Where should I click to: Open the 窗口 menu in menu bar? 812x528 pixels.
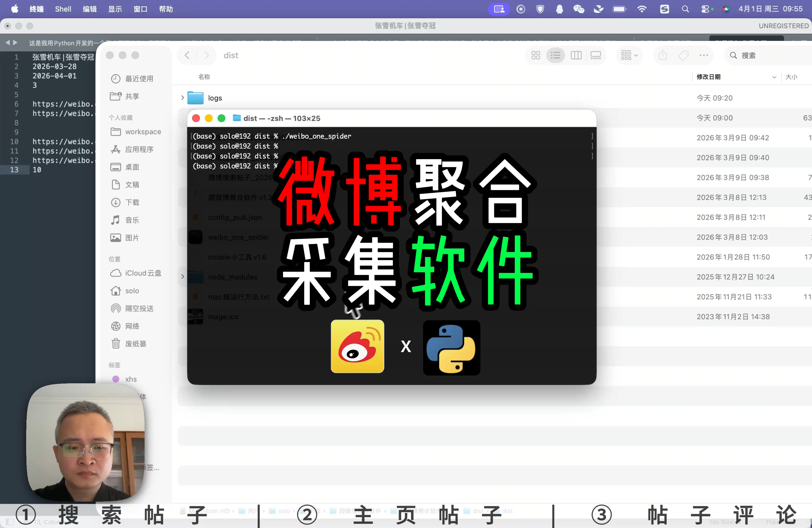point(140,9)
